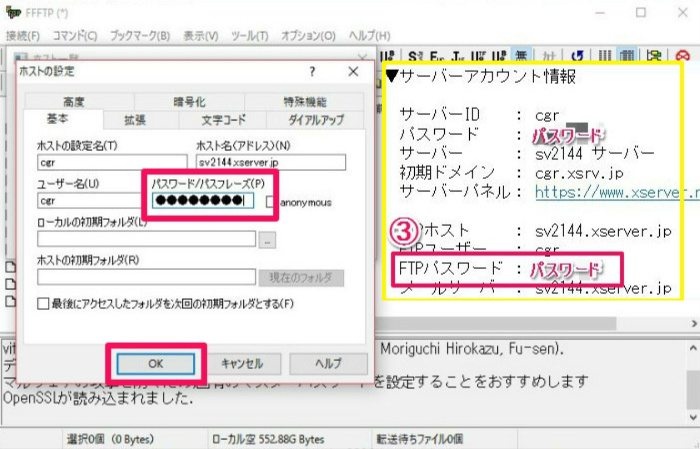This screenshot has height=449, width=700.
Task: Open the ヘルプ(H) menu
Action: point(369,35)
